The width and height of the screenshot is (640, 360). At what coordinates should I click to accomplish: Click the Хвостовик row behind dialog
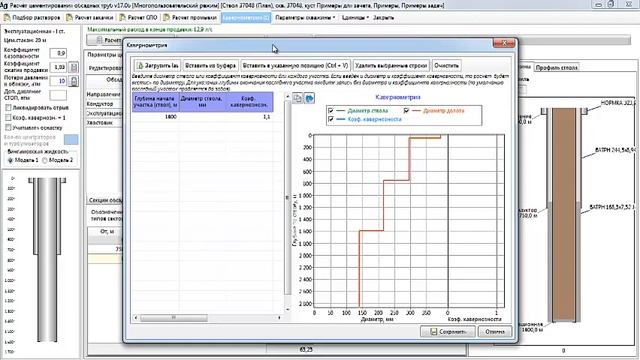104,122
